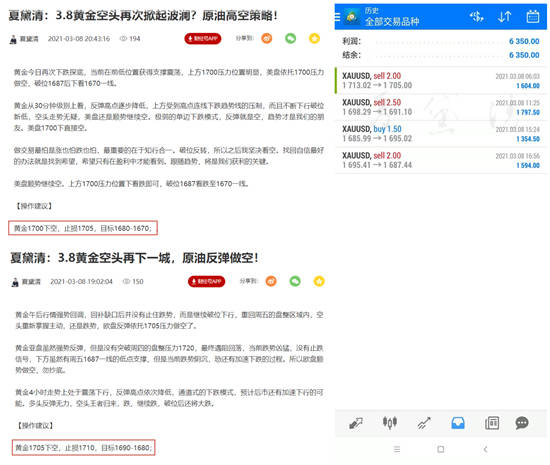Select the XAUUSD sell 2.50 trade row
550x465 pixels.
click(x=441, y=107)
